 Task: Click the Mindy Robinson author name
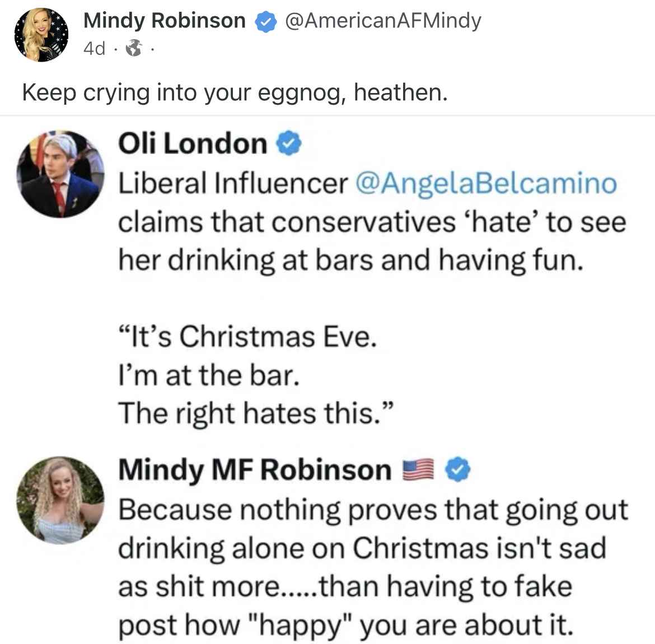(164, 21)
